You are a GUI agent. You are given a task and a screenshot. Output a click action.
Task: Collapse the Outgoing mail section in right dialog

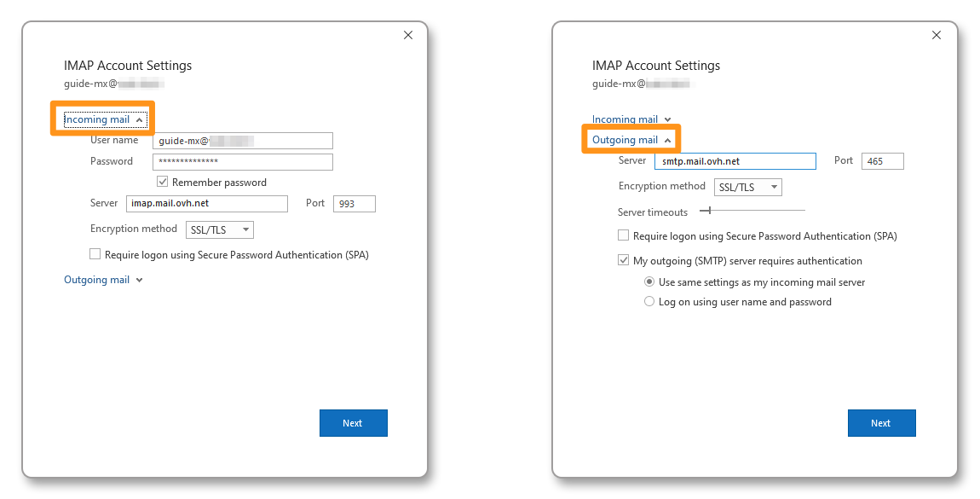(x=631, y=140)
